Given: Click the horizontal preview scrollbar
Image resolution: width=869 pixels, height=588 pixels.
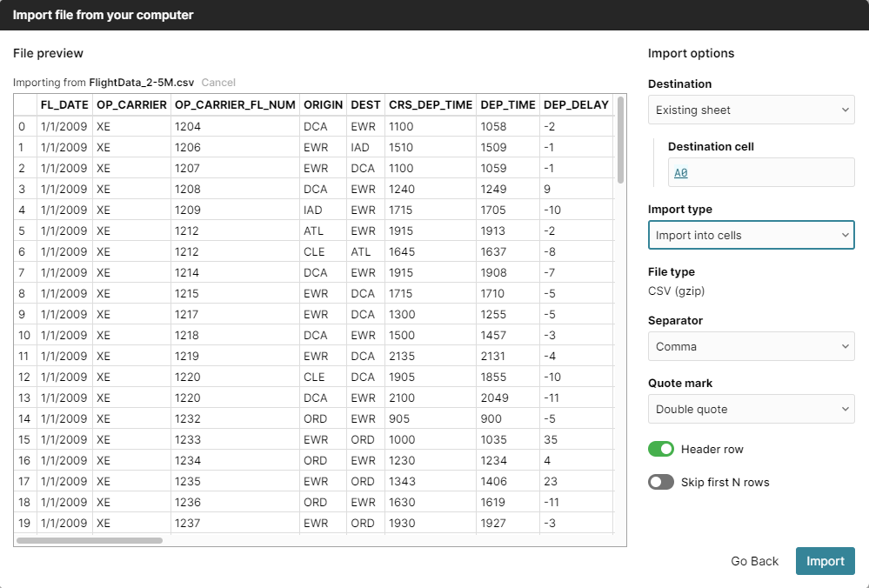Looking at the screenshot, I should (90, 540).
